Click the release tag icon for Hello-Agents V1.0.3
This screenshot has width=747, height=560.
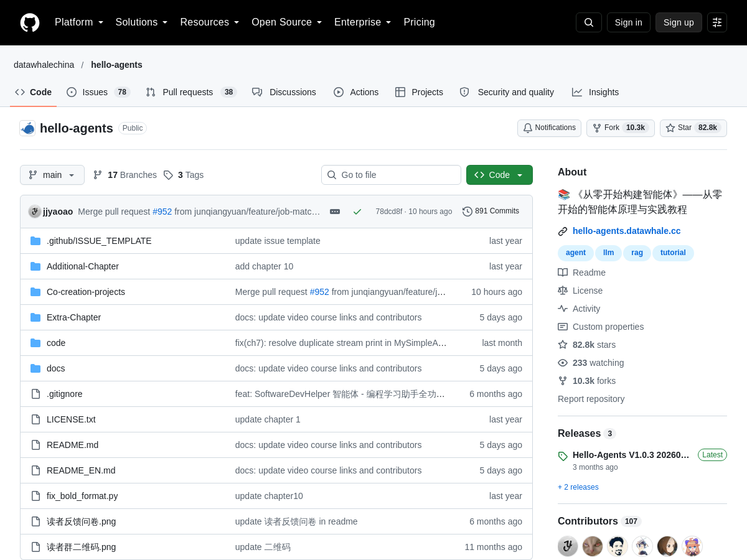click(x=563, y=456)
